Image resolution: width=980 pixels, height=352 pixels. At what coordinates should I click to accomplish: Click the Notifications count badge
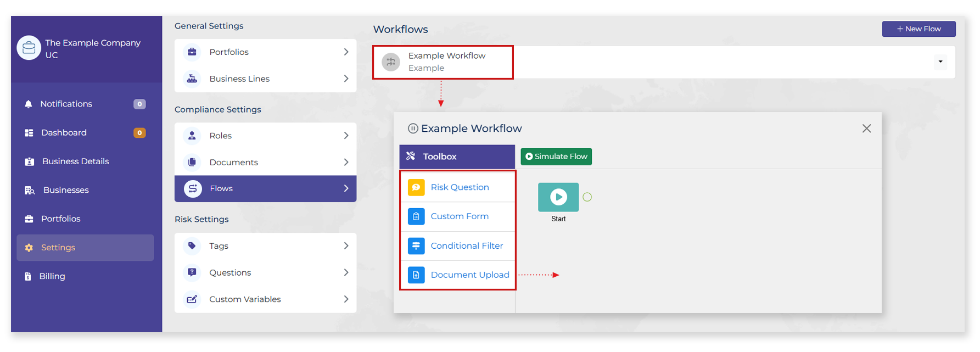[139, 104]
